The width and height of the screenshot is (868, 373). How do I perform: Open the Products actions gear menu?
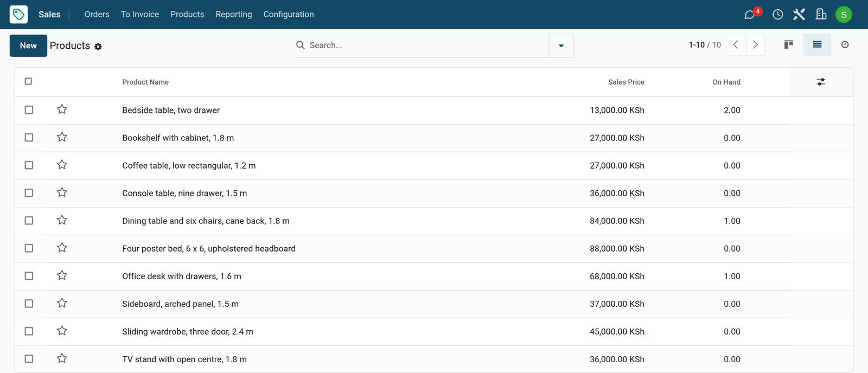[x=98, y=47]
